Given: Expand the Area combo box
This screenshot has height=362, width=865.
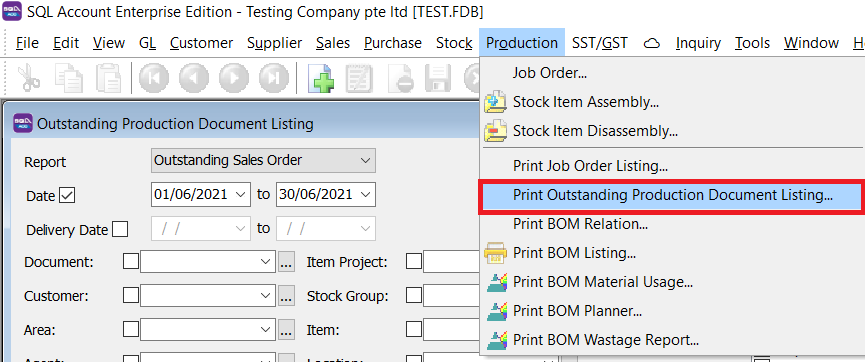Looking at the screenshot, I should 266,329.
